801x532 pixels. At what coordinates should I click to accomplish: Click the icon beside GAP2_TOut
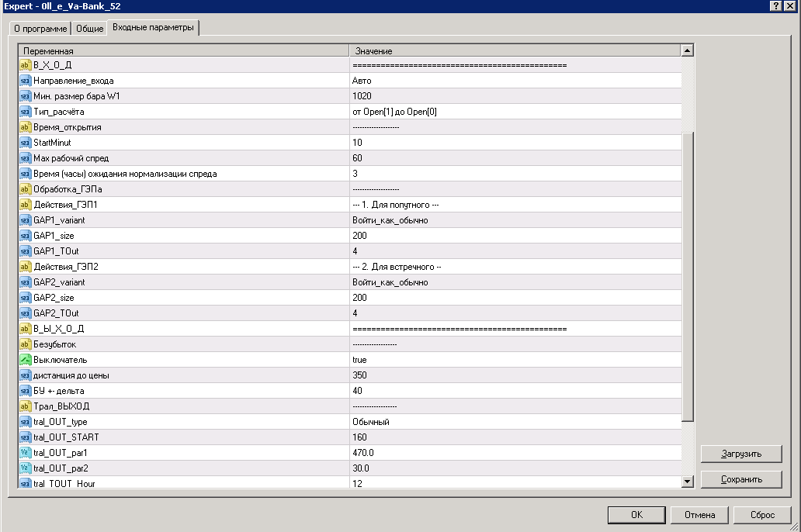pyautogui.click(x=25, y=313)
